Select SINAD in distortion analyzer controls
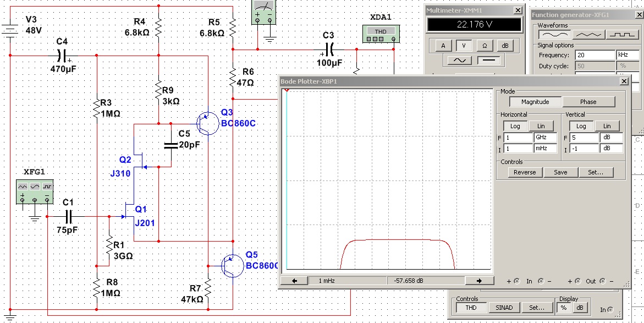This screenshot has width=644, height=323. [x=504, y=308]
